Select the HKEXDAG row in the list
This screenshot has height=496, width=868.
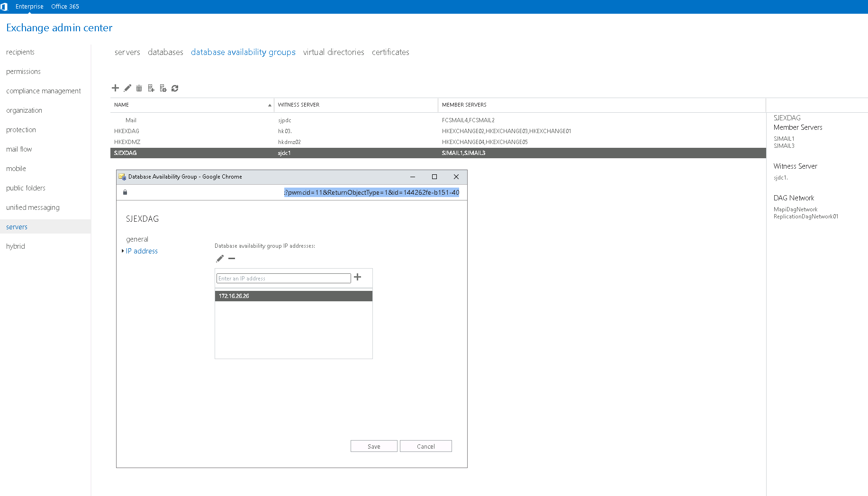(x=438, y=131)
